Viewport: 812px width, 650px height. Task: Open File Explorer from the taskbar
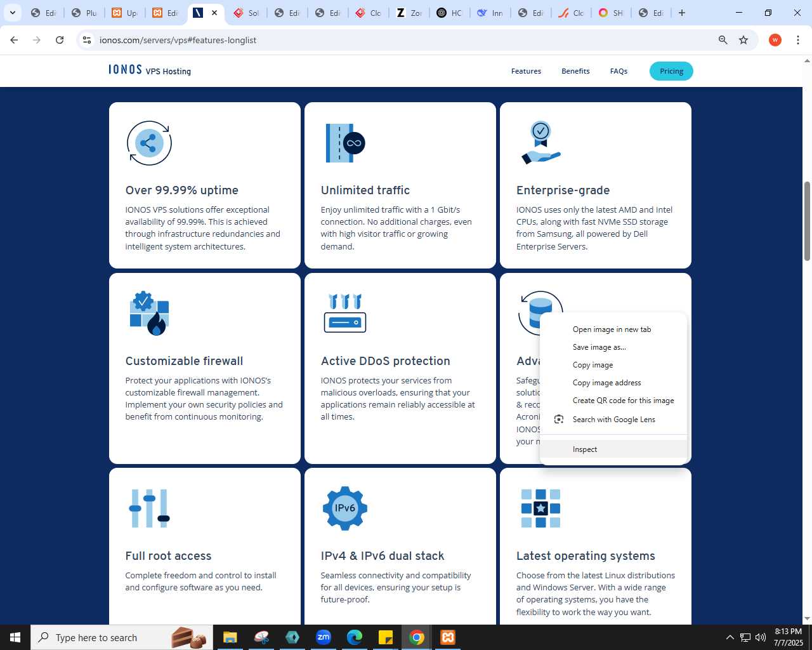tap(230, 637)
